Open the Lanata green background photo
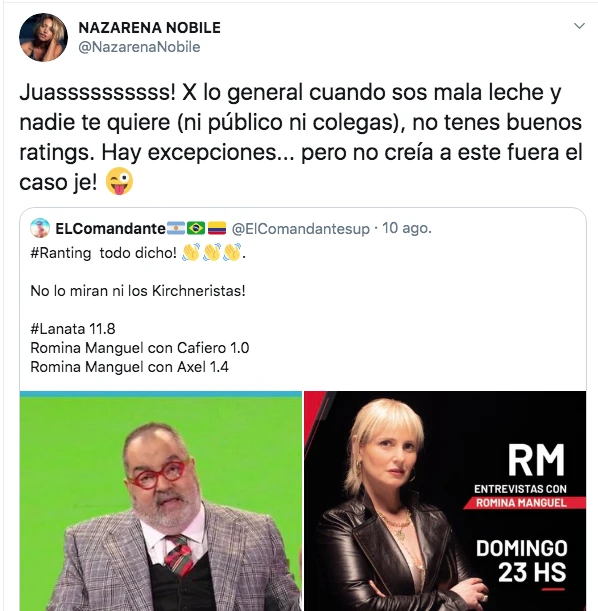The height and width of the screenshot is (611, 598). (x=161, y=501)
